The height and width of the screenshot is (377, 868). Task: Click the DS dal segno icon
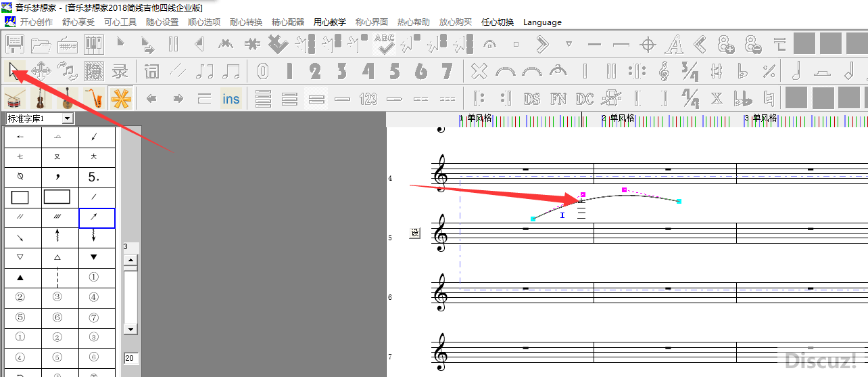[532, 99]
